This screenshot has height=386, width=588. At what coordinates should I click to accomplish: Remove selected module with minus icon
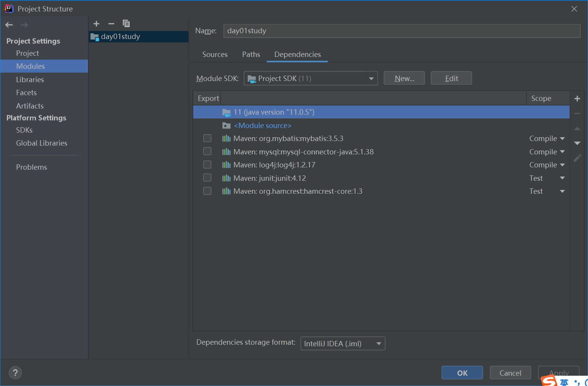(x=111, y=24)
